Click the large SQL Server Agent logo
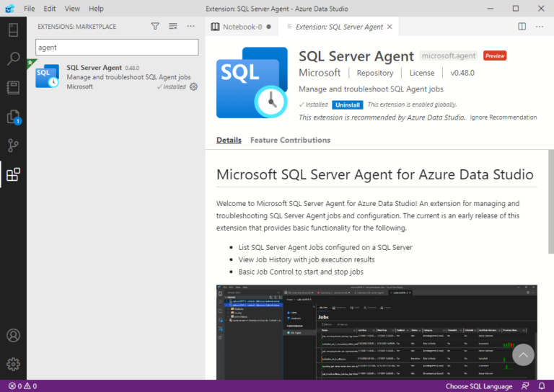This screenshot has width=554, height=392. pyautogui.click(x=252, y=83)
